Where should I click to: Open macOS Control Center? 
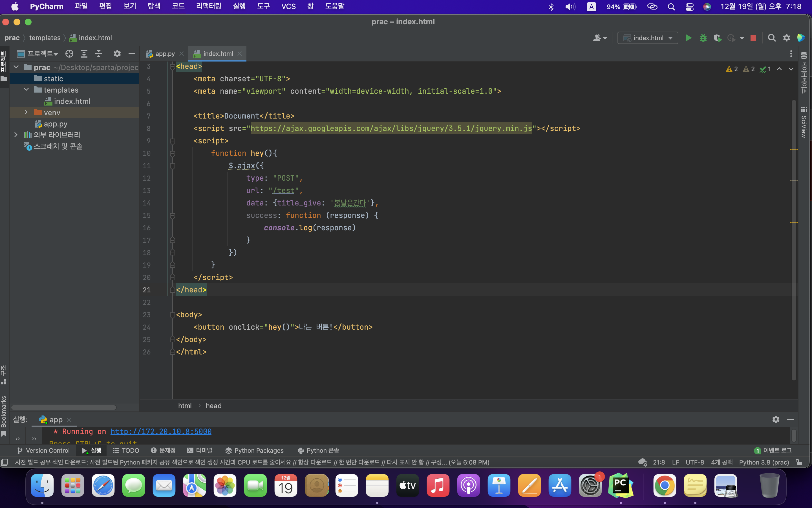point(689,7)
